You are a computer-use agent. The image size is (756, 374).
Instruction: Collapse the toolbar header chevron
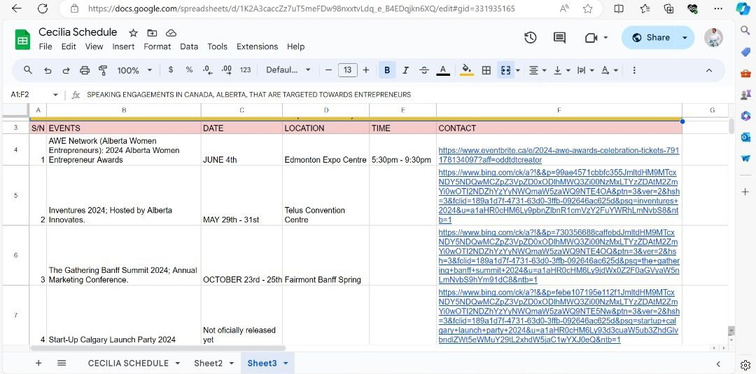point(709,70)
